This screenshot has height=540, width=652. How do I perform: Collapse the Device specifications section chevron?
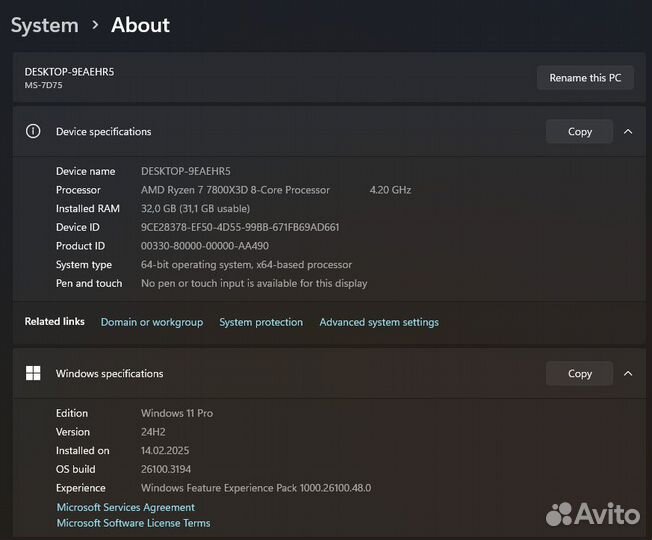[628, 131]
